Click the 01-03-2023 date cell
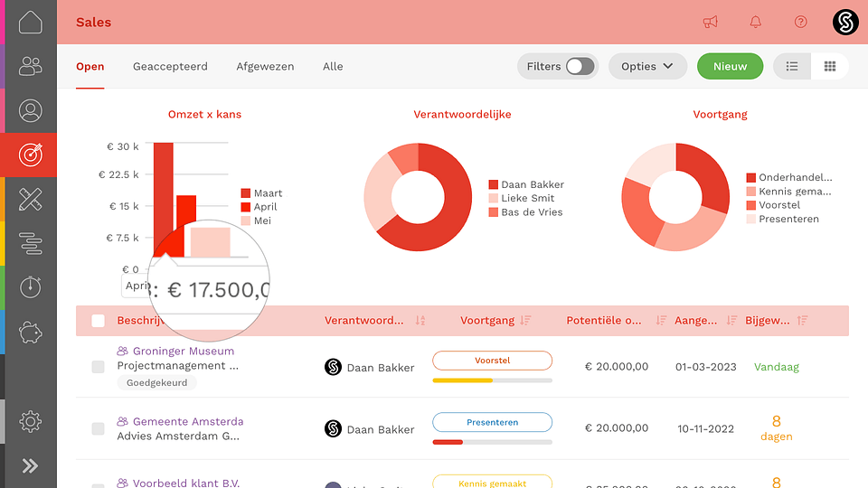The height and width of the screenshot is (488, 868). [706, 367]
